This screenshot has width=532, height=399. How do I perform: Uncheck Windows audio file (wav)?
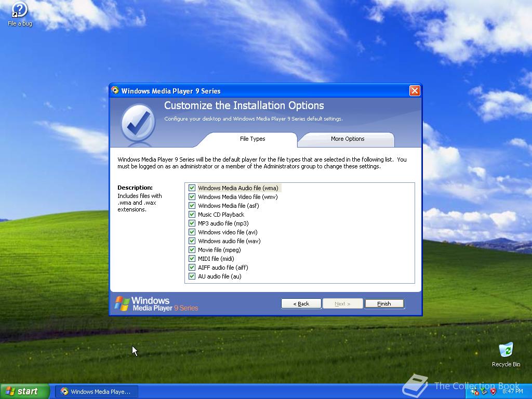192,241
